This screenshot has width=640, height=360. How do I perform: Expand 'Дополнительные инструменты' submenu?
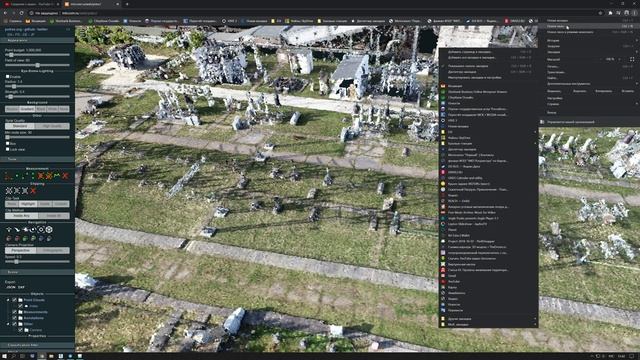(590, 84)
